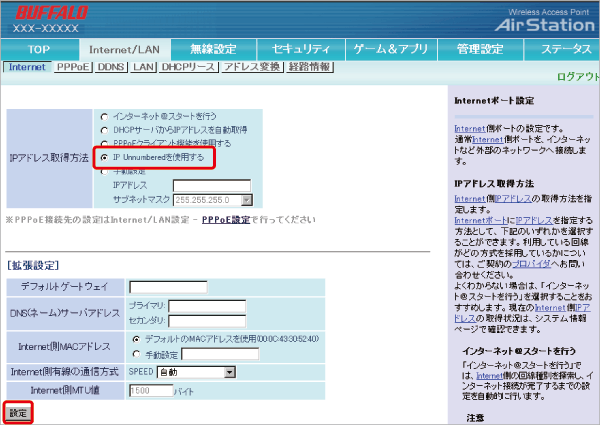Select the IP Unnumberedを使用する radio button
Image resolution: width=600 pixels, height=425 pixels.
coord(104,158)
